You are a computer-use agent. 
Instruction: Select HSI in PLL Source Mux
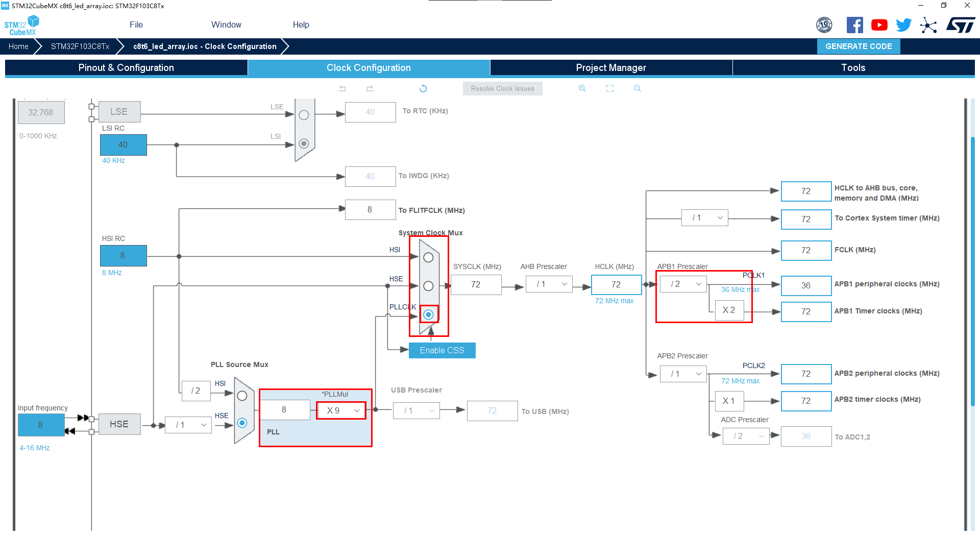(x=242, y=396)
